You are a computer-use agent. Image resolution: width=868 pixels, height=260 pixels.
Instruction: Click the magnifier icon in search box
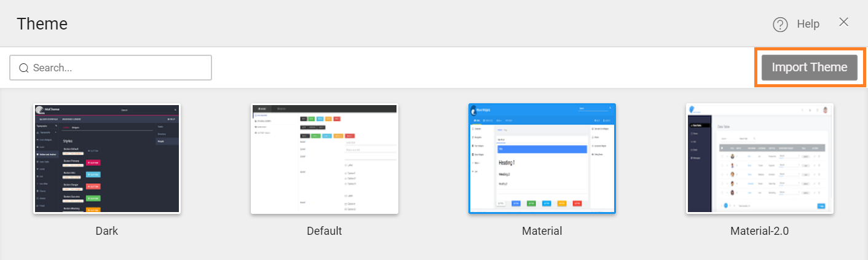pos(24,68)
